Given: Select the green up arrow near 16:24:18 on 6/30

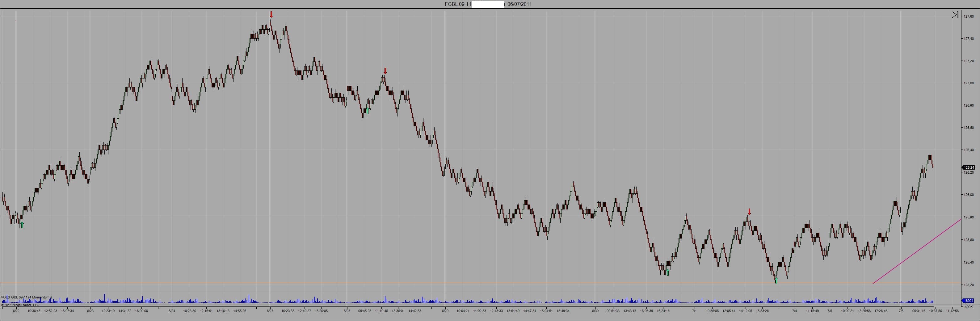Looking at the screenshot, I should 667,272.
